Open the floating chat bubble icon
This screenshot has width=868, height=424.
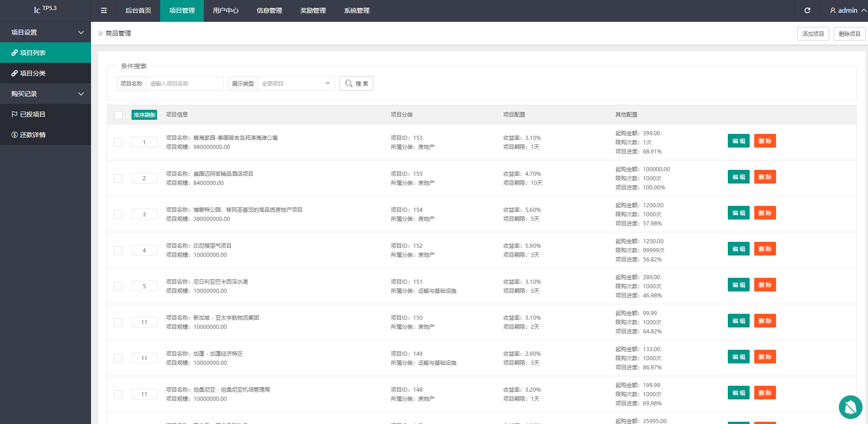point(850,407)
